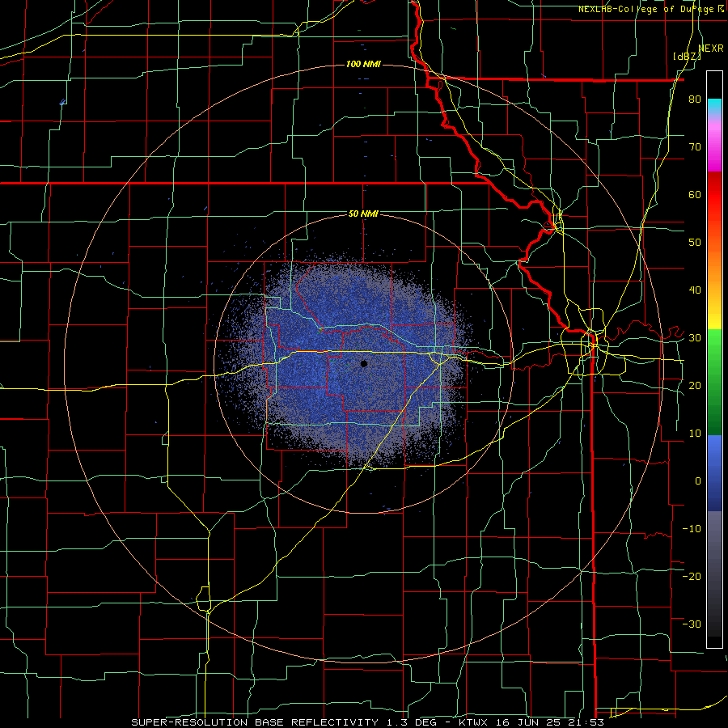Screen dimensions: 728x728
Task: Click the color scale value 40
Action: click(x=695, y=290)
